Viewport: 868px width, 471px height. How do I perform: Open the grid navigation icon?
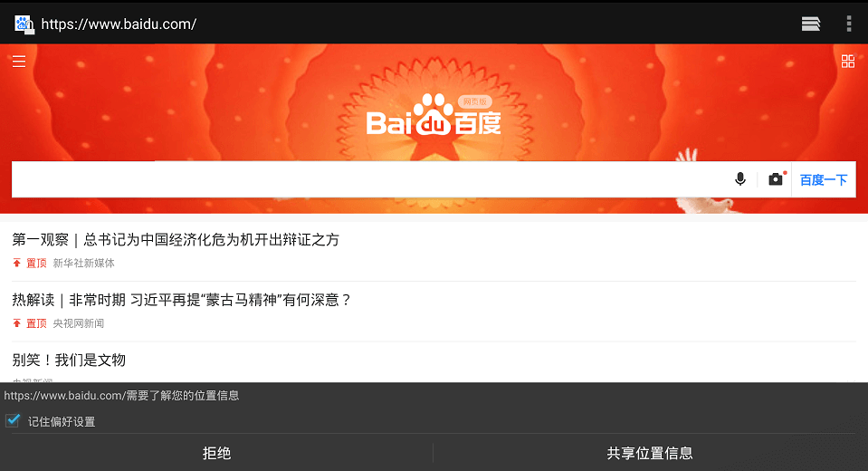click(847, 61)
